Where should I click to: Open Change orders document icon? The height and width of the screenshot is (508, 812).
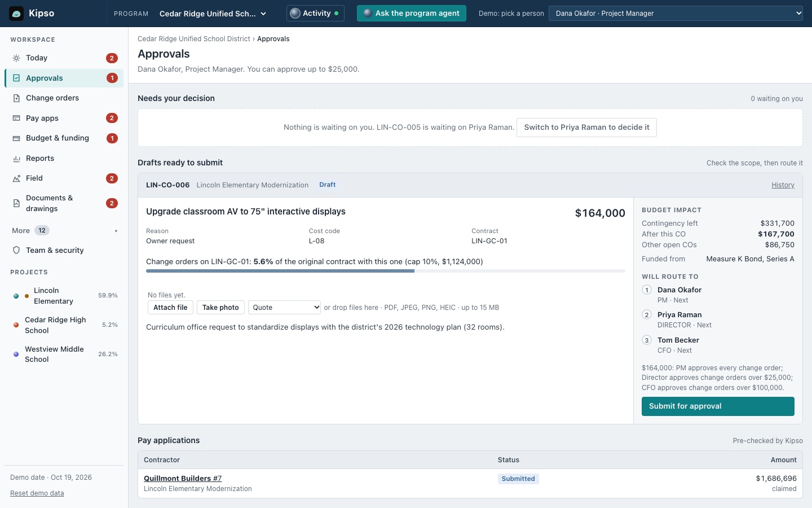[x=16, y=98]
